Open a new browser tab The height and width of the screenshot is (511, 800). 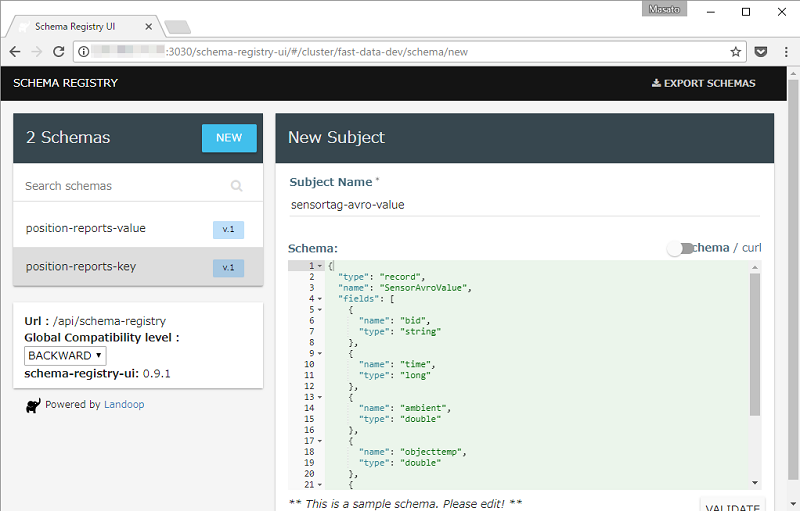(178, 27)
